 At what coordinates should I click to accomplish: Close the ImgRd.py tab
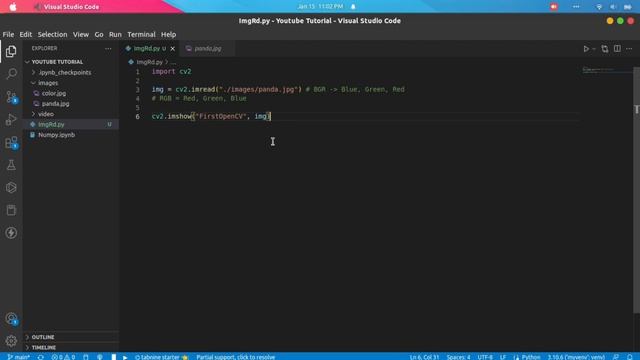point(173,49)
